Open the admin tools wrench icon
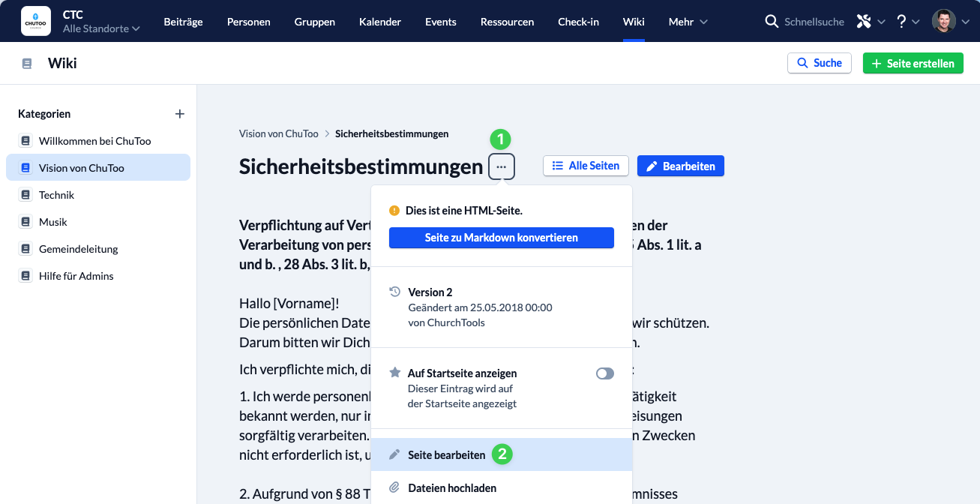Screen dimensions: 980x504 (x=864, y=22)
